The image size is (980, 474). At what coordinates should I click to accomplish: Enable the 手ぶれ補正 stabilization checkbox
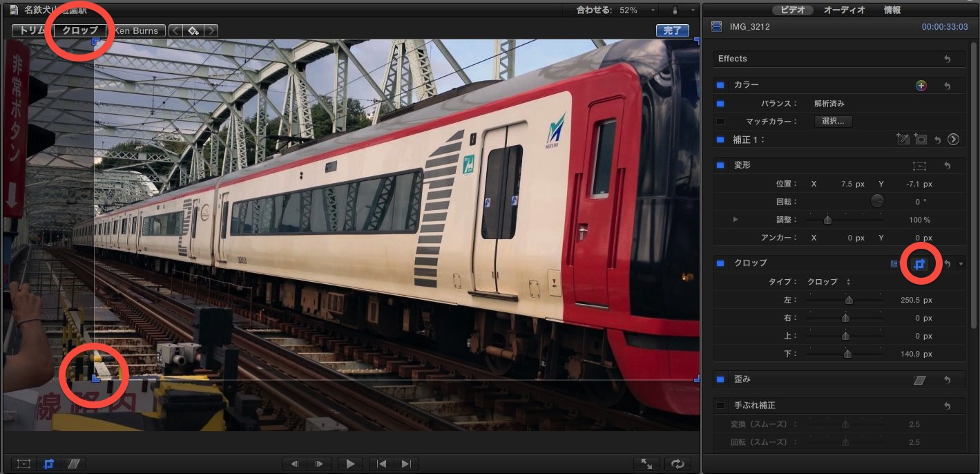tap(720, 406)
